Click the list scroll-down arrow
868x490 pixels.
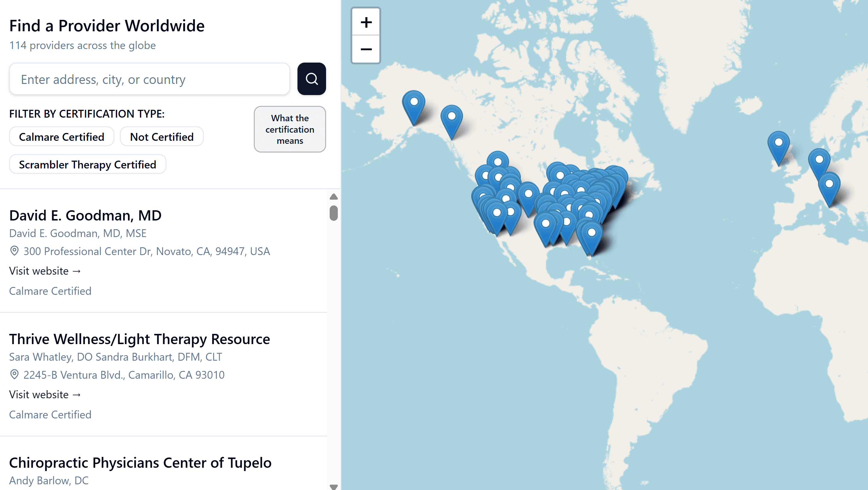point(334,487)
